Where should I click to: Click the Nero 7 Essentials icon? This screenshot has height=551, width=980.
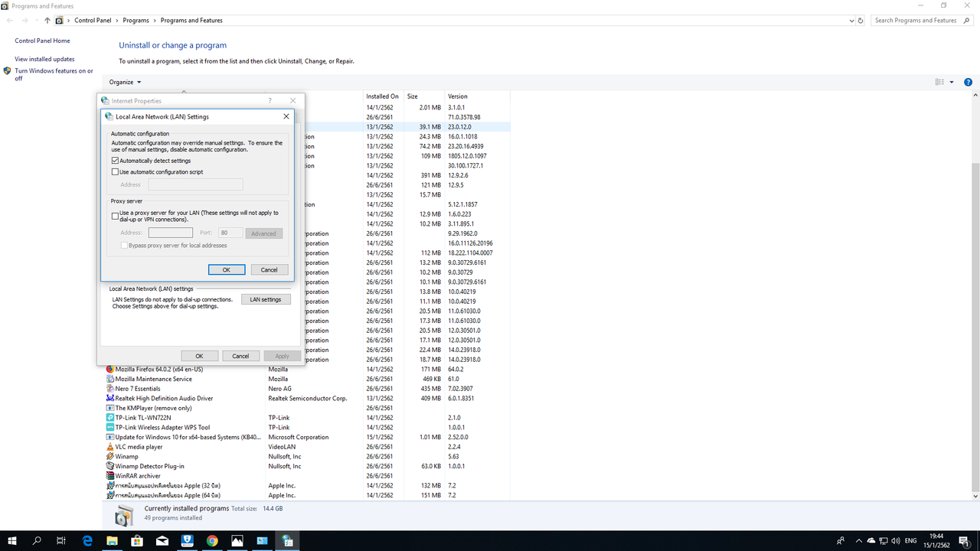[x=110, y=389]
